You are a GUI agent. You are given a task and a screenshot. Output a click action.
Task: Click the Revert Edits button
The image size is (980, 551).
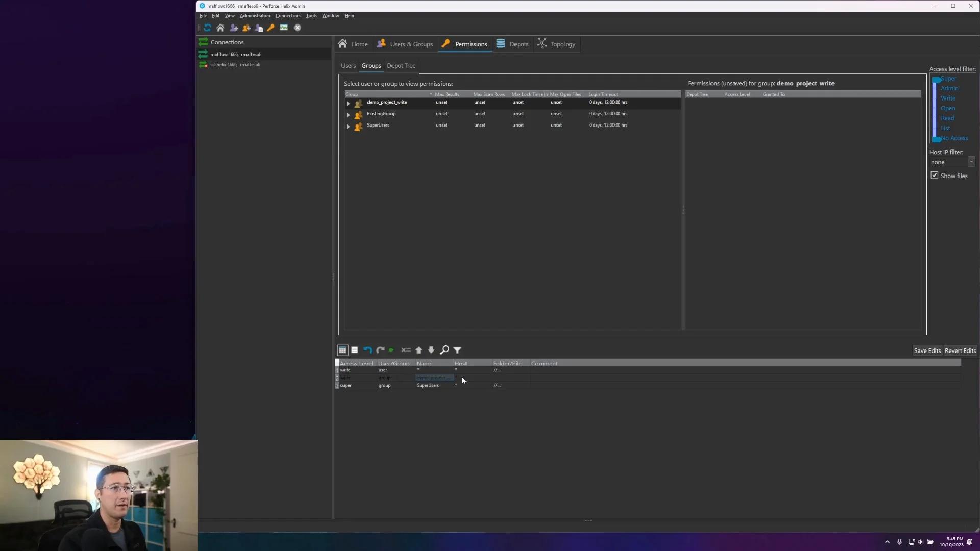[960, 350]
